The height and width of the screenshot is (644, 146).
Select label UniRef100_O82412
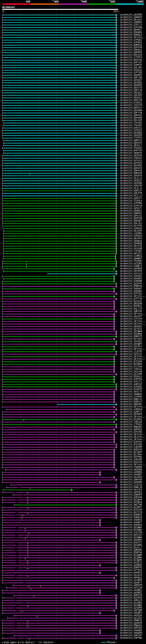131,98
